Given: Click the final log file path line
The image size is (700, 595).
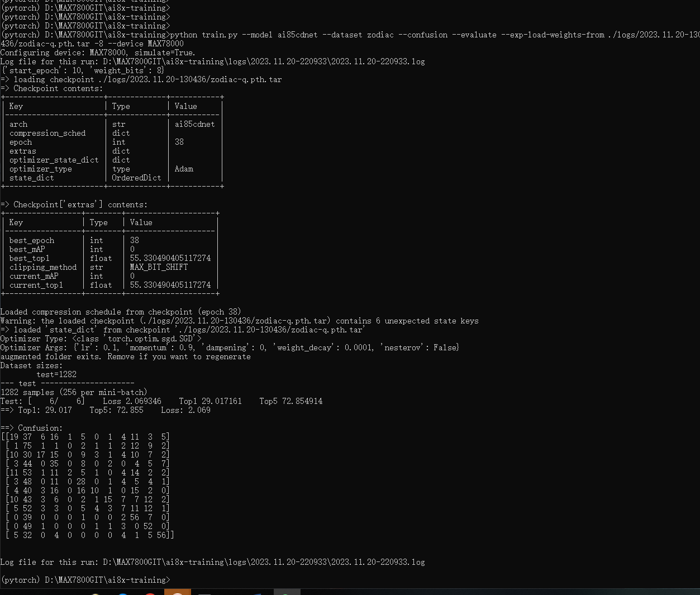Looking at the screenshot, I should [x=212, y=562].
